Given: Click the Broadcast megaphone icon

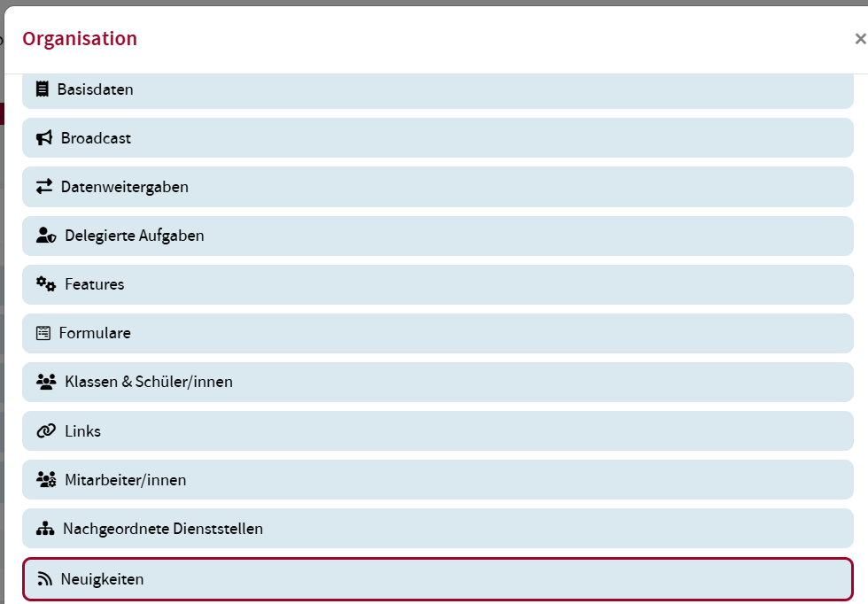Looking at the screenshot, I should click(44, 138).
